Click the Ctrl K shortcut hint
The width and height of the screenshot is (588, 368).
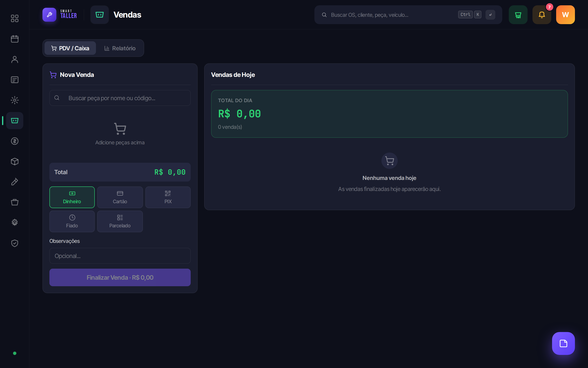pos(469,15)
